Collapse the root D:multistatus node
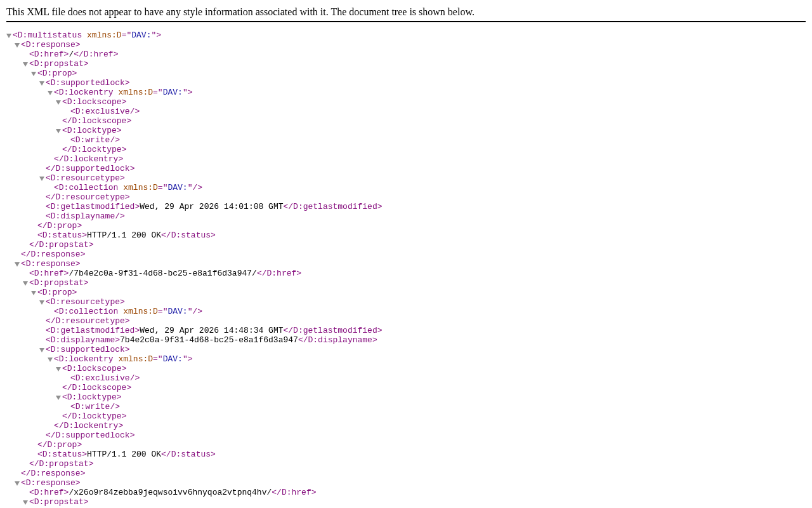Viewport: 812px width, 508px height. (x=9, y=36)
